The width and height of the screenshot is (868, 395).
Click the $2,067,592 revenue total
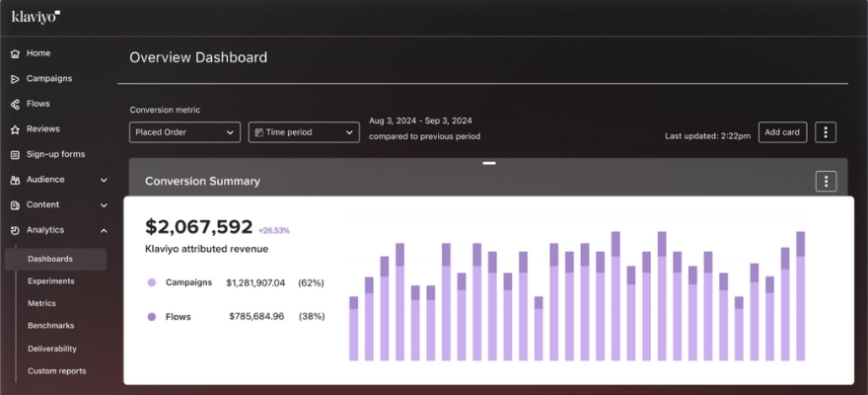(x=198, y=226)
